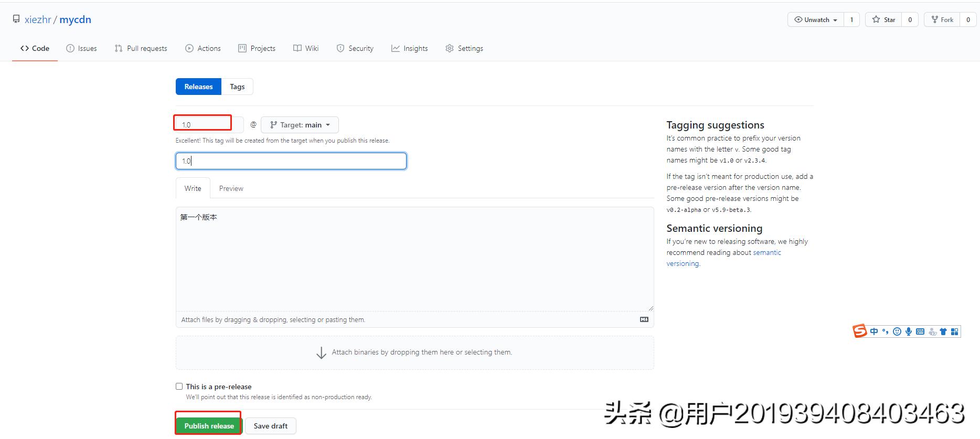Screen dimensions: 980x439
Task: Click the description textarea resize handle
Action: (651, 308)
